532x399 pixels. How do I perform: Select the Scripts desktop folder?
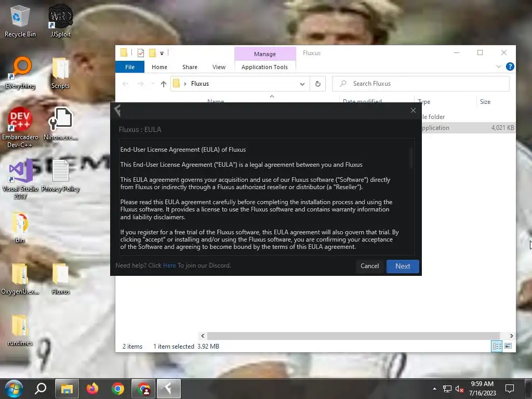tap(60, 73)
